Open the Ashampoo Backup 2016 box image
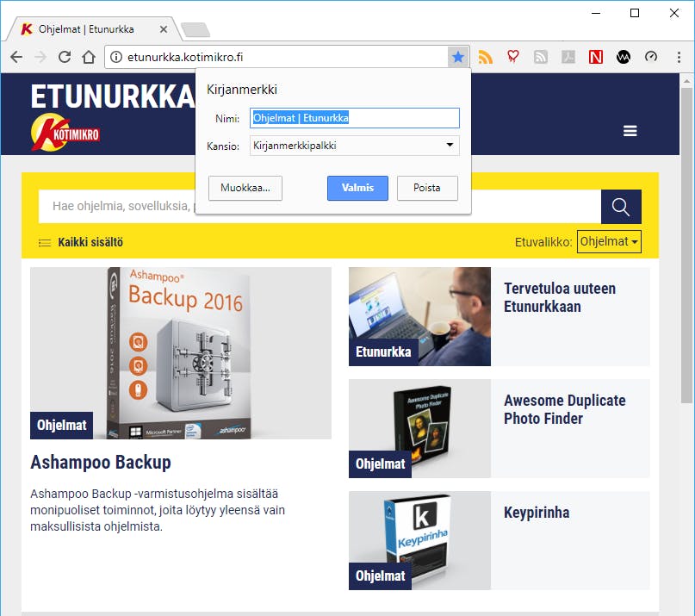 pyautogui.click(x=180, y=353)
